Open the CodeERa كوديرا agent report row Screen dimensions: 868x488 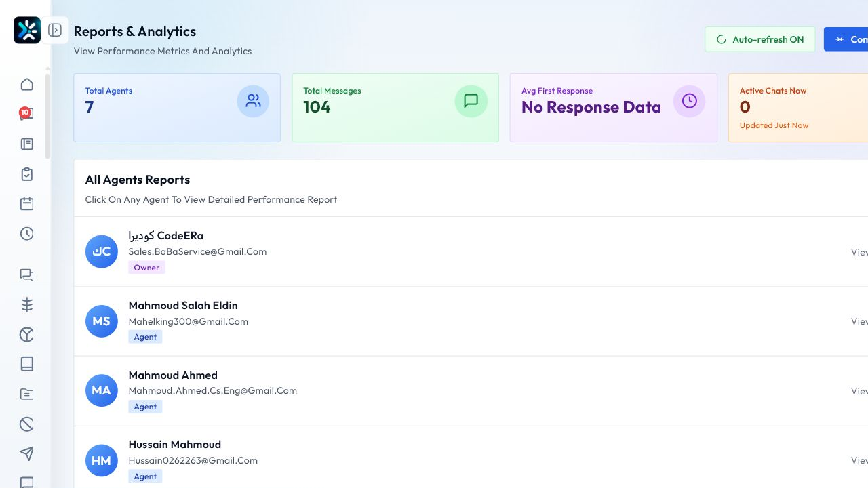[471, 252]
